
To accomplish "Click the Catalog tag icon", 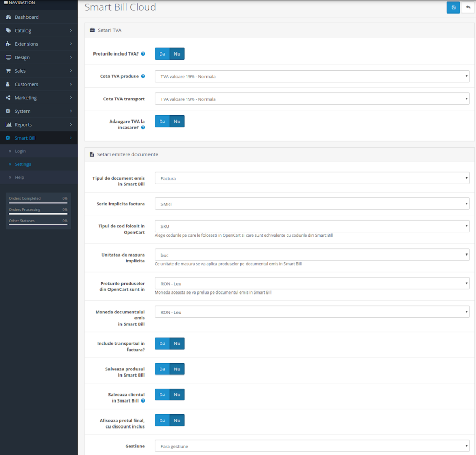I will pyautogui.click(x=8, y=31).
